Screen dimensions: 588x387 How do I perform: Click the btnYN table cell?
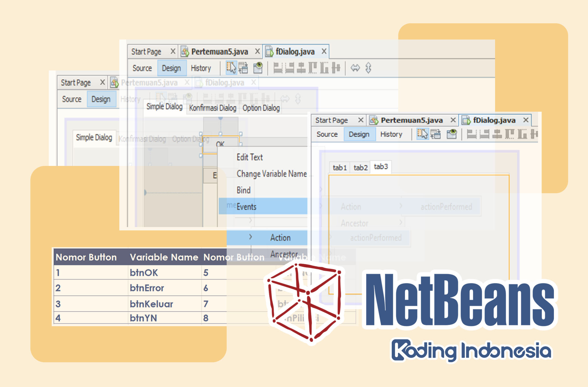(165, 318)
